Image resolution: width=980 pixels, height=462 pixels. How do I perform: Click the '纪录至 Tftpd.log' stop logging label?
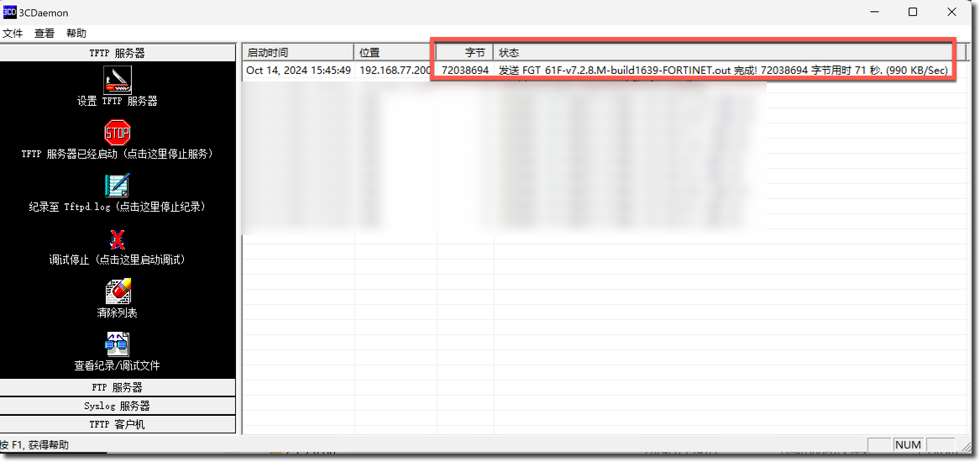tap(117, 207)
